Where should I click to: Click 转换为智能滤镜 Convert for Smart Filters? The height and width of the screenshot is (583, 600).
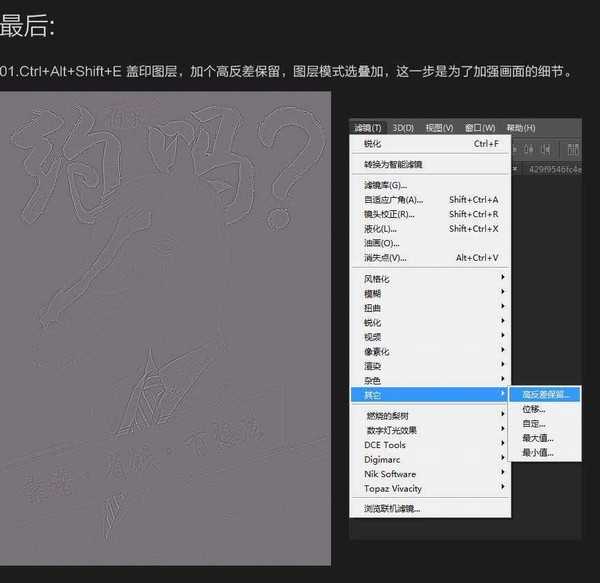[393, 164]
